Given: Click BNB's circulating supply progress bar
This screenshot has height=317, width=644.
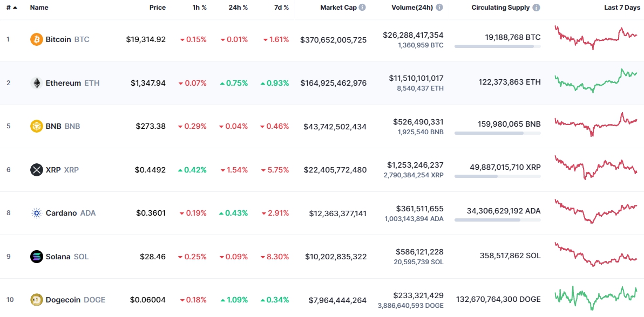Looking at the screenshot, I should pos(497,133).
